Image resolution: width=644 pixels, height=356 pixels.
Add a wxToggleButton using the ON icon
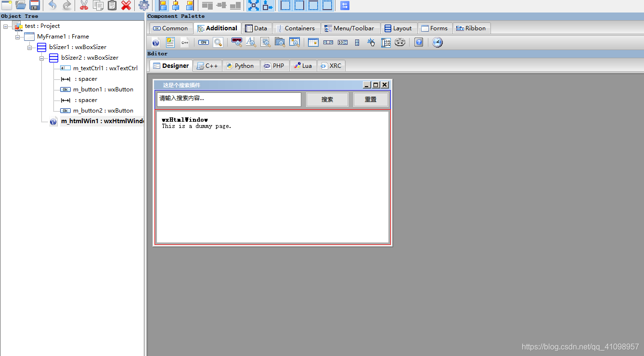[203, 42]
